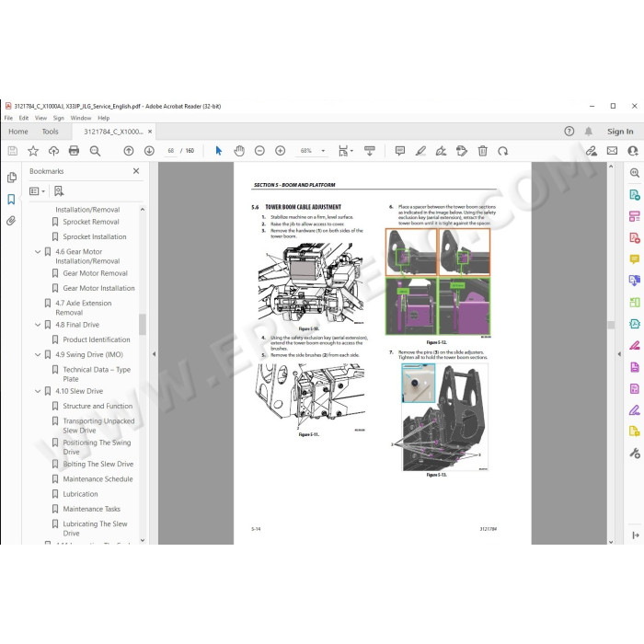The height and width of the screenshot is (644, 644).
Task: Open 4.7 Axle Extension Removal bookmark
Action: click(84, 307)
